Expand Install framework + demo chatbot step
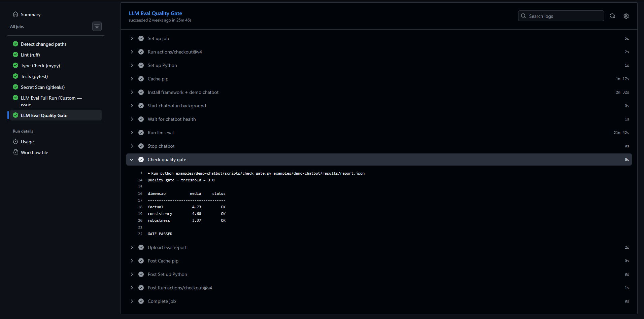Screen dimensions: 644x319 pos(132,92)
